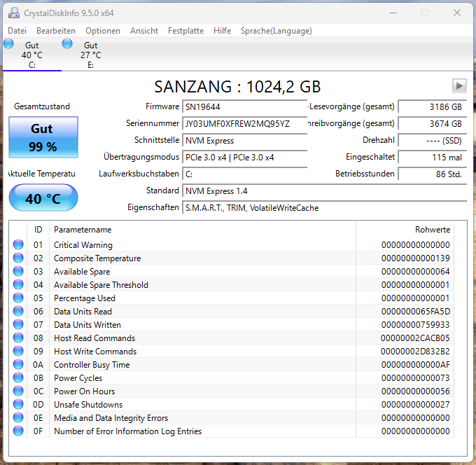The height and width of the screenshot is (465, 476).
Task: Click raw value 00000000759933
Action: (416, 325)
